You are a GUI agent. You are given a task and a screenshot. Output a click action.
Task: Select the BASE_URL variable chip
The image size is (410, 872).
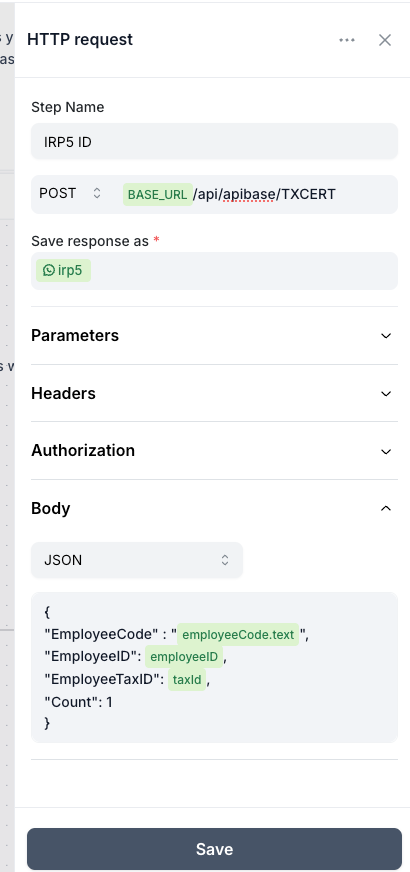tap(157, 195)
